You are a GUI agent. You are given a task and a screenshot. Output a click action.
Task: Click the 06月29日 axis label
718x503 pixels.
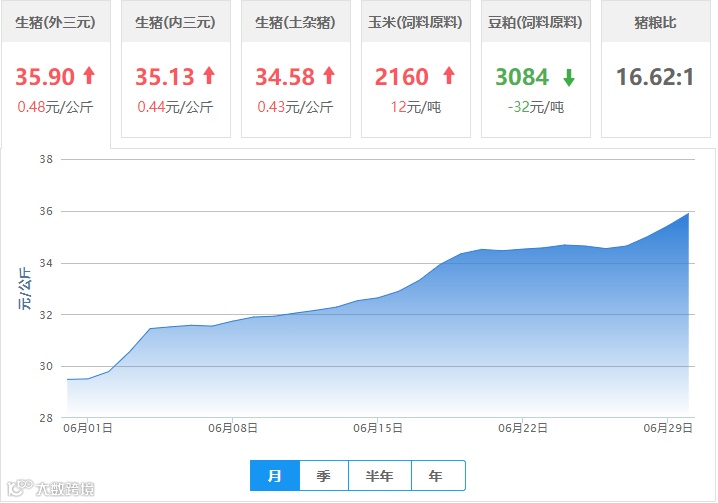[668, 428]
